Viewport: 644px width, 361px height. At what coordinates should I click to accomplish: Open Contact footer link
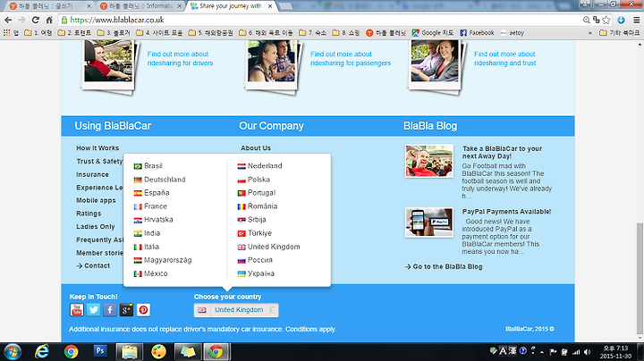pos(93,265)
